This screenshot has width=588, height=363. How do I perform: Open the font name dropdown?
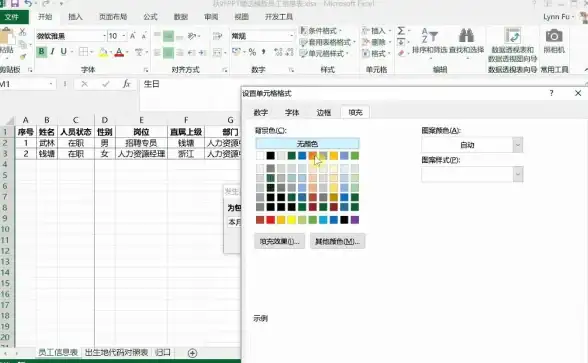(104, 36)
